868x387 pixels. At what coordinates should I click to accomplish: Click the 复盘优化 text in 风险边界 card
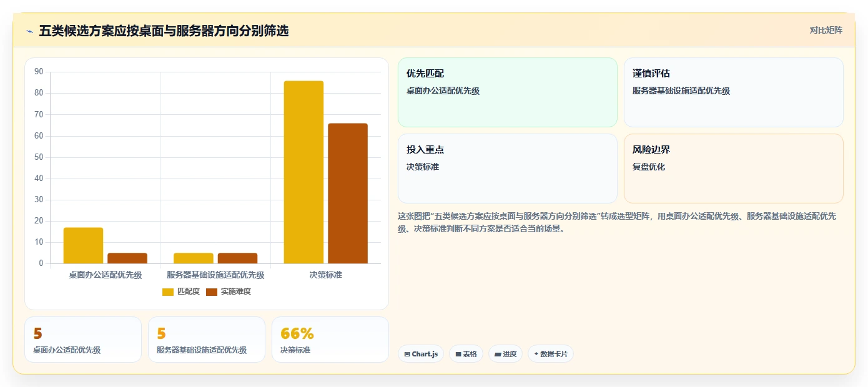click(649, 167)
